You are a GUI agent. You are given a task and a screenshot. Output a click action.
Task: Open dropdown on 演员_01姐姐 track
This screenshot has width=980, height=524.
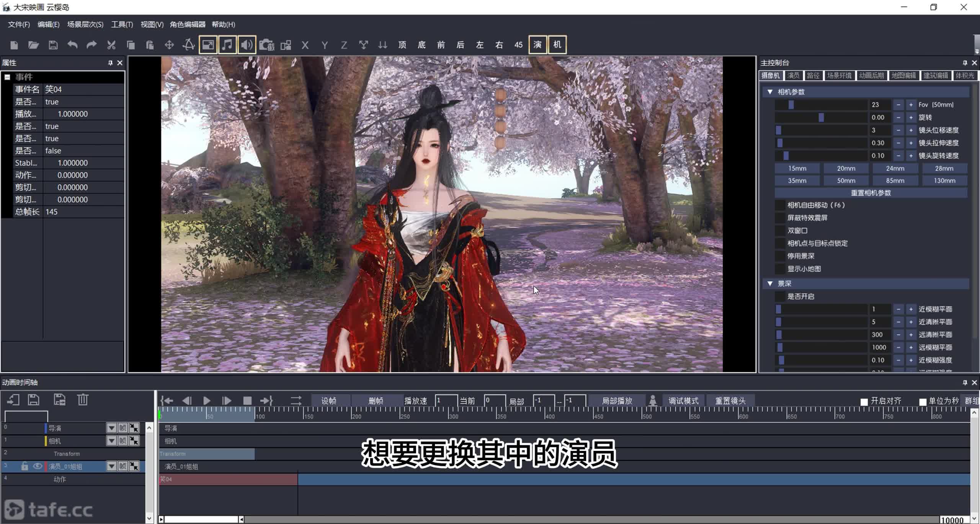tap(111, 466)
